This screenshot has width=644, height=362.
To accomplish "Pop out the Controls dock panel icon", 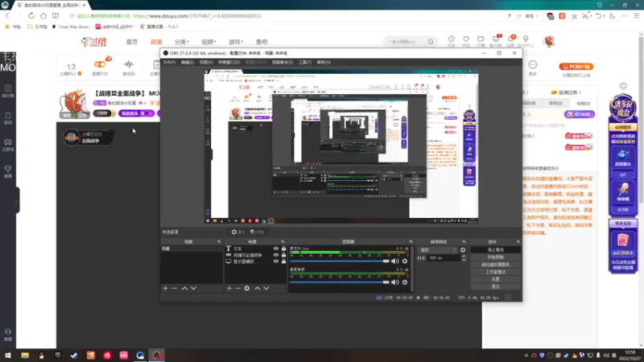I will pos(518,242).
